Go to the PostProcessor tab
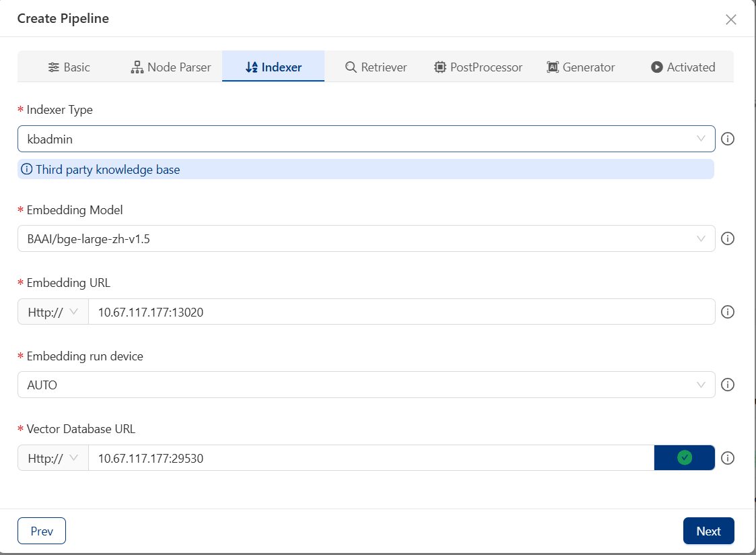The width and height of the screenshot is (756, 555). (478, 67)
